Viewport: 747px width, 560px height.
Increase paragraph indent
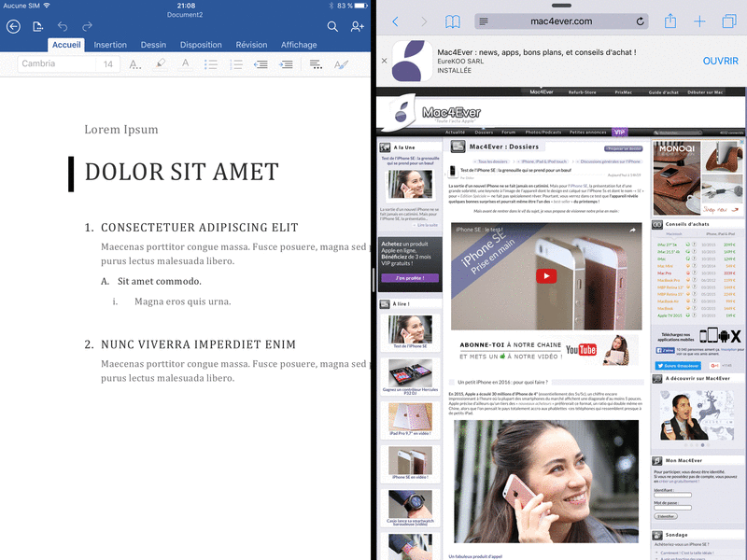click(x=286, y=64)
